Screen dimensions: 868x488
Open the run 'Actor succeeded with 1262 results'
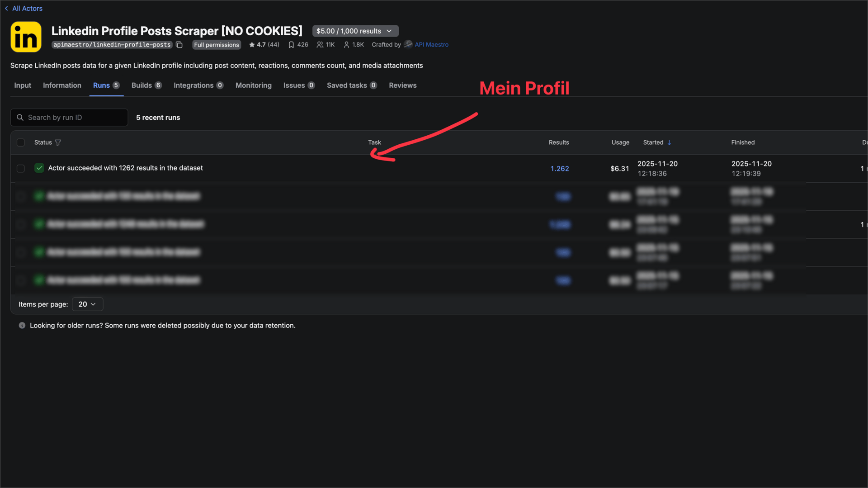click(125, 168)
